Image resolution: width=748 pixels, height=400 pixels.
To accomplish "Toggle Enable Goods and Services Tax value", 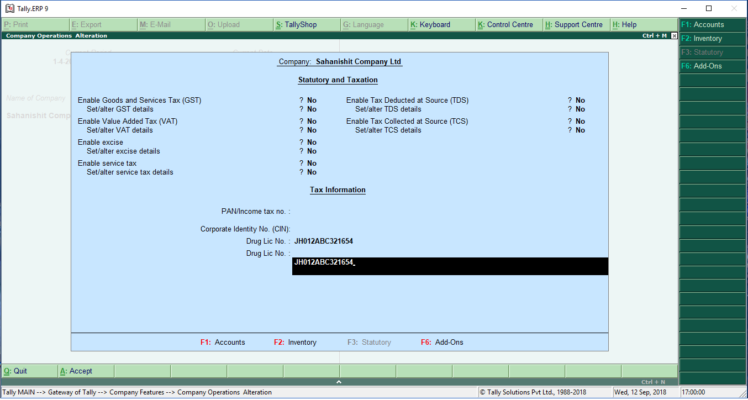I will pos(312,101).
